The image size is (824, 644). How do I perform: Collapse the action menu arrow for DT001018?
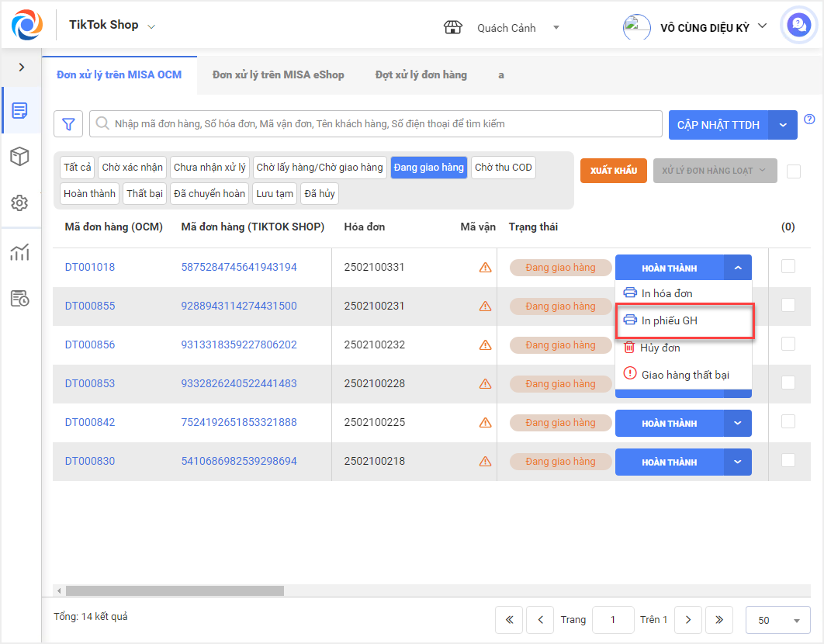pos(738,268)
